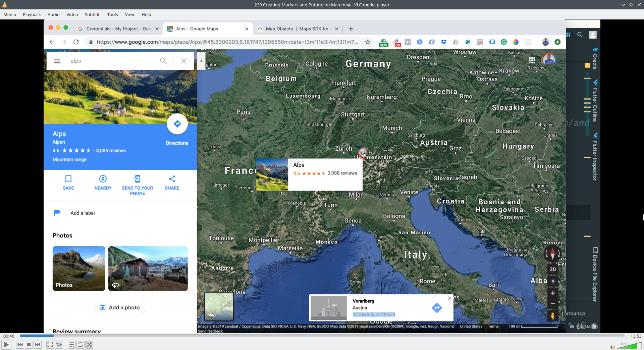The width and height of the screenshot is (644, 350).
Task: Send Alps to your phone
Action: tap(138, 185)
